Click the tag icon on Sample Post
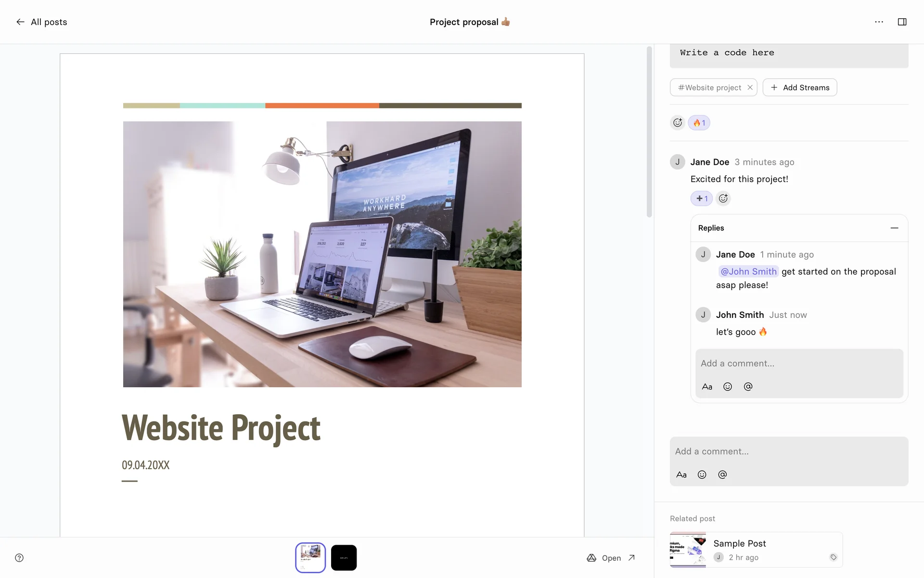 [x=833, y=557]
